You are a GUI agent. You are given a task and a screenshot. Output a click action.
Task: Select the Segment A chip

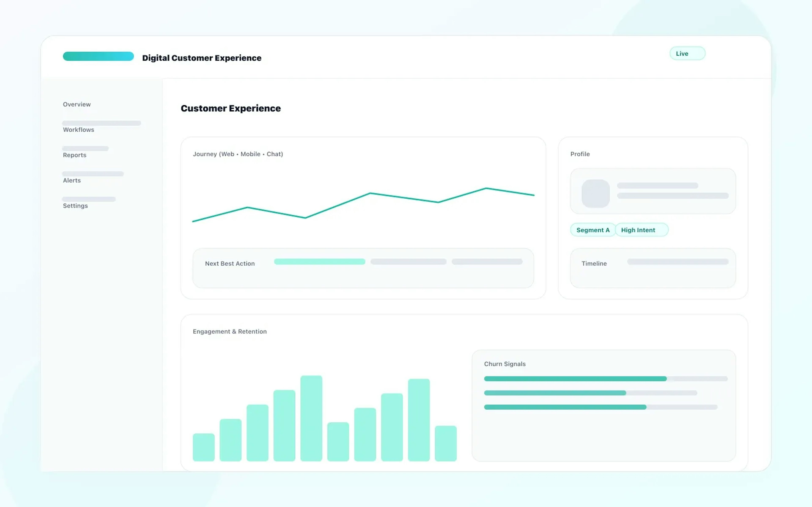click(593, 230)
